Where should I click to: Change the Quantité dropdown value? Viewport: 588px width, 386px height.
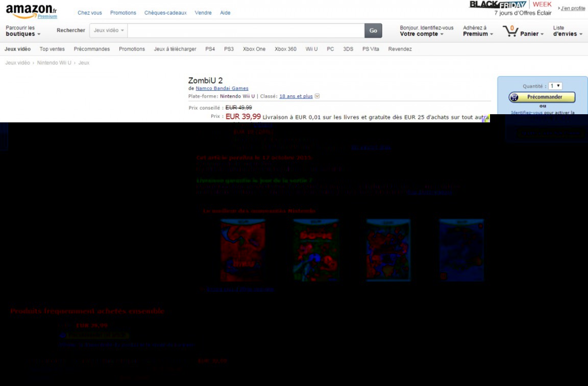(555, 86)
